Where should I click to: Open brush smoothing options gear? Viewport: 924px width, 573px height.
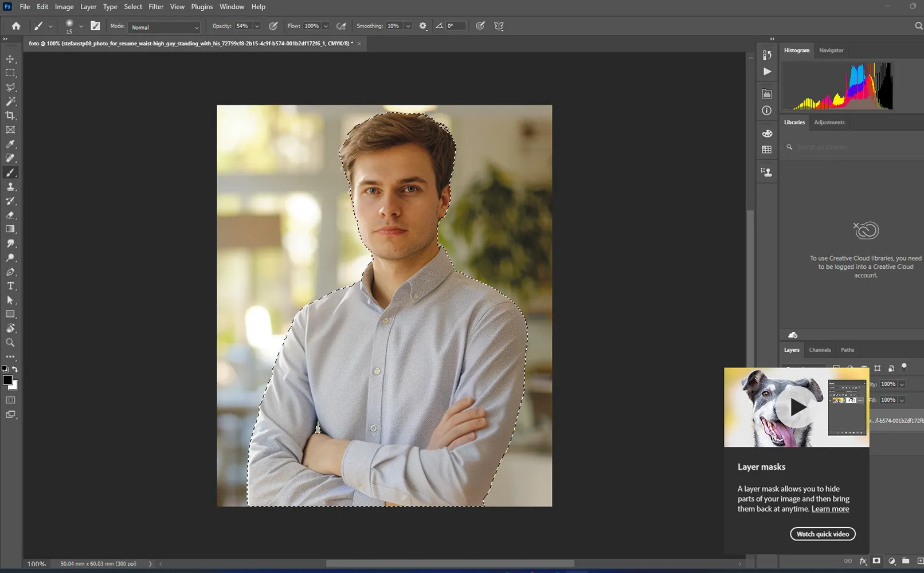point(423,26)
